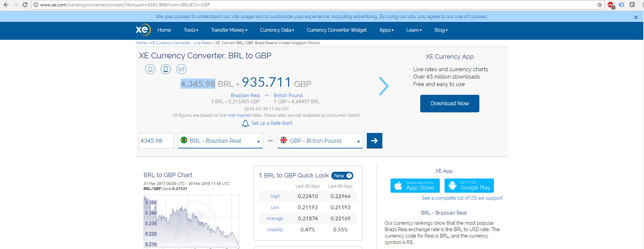Click the Brazilian Real link

(245, 95)
